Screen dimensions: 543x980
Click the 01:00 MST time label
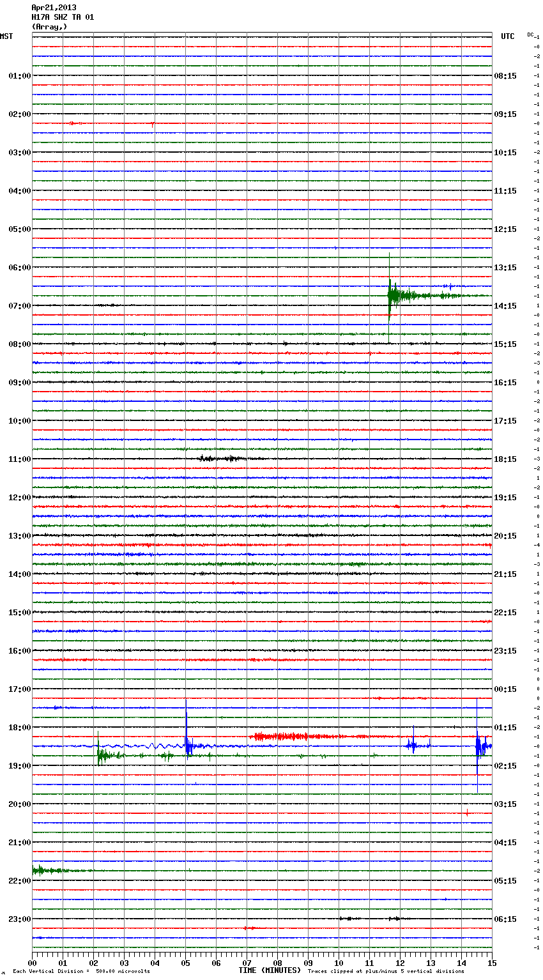pyautogui.click(x=20, y=76)
